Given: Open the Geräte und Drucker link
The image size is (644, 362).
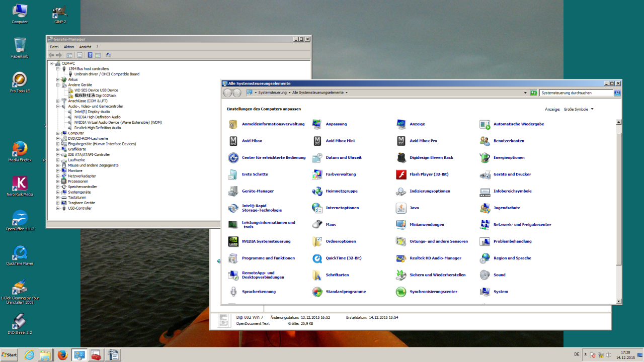Looking at the screenshot, I should (512, 174).
